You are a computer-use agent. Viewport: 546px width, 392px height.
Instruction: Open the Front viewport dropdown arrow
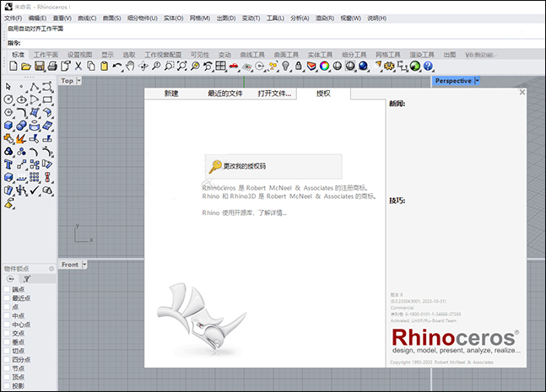pyautogui.click(x=86, y=265)
